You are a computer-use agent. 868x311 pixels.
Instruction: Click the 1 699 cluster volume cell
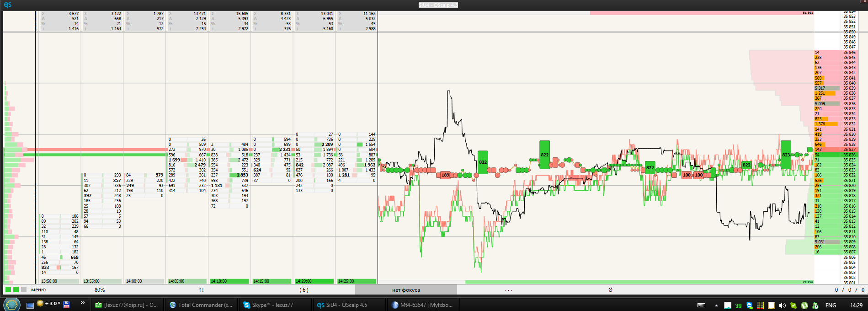(x=174, y=160)
